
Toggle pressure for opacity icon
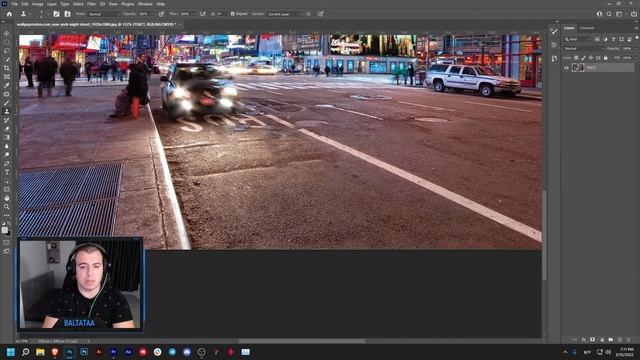point(162,14)
